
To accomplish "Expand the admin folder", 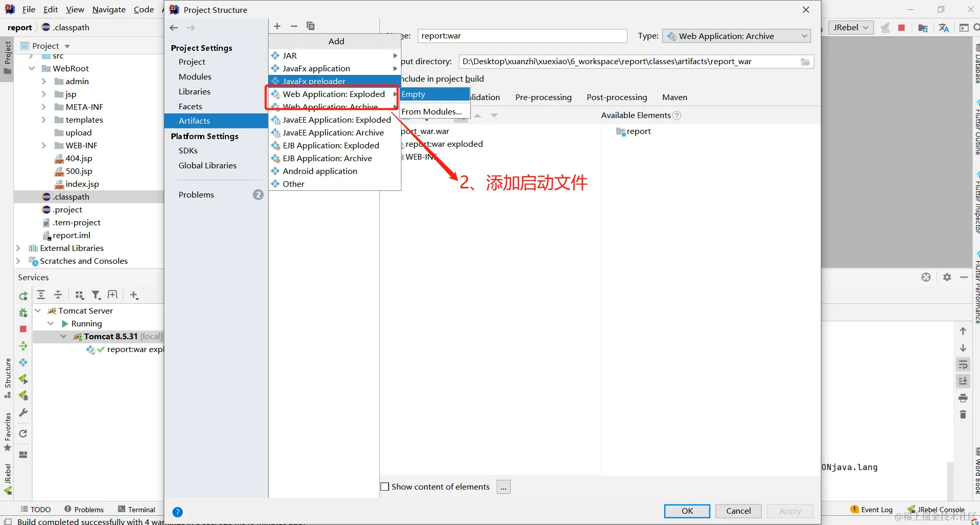I will pos(44,81).
